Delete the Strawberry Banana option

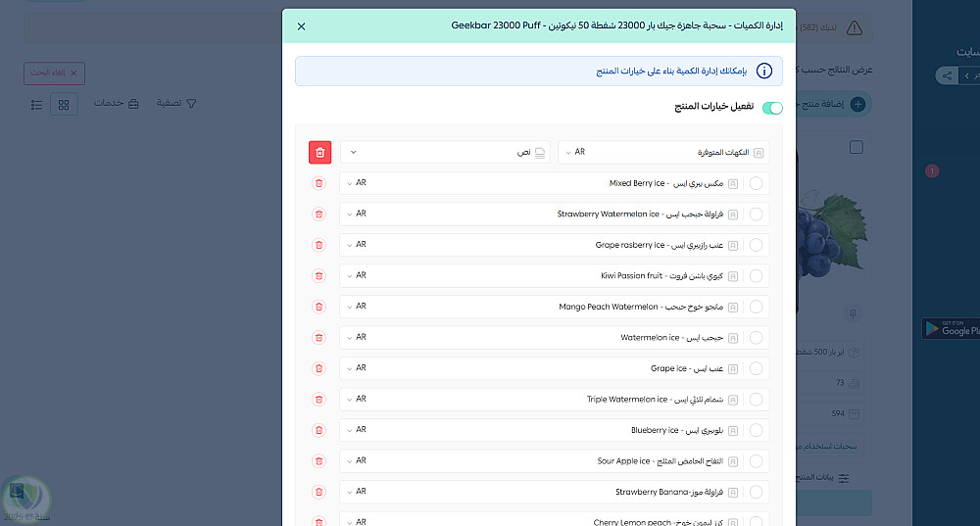tap(318, 492)
